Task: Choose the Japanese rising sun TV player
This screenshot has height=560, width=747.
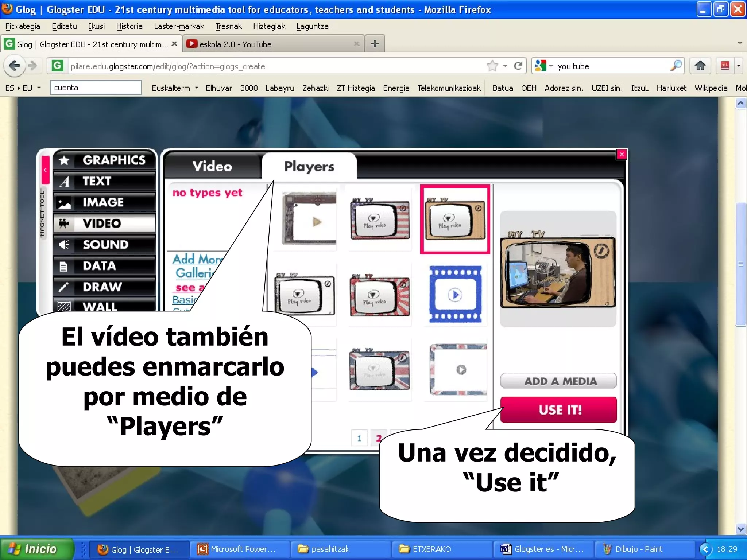Action: (380, 295)
